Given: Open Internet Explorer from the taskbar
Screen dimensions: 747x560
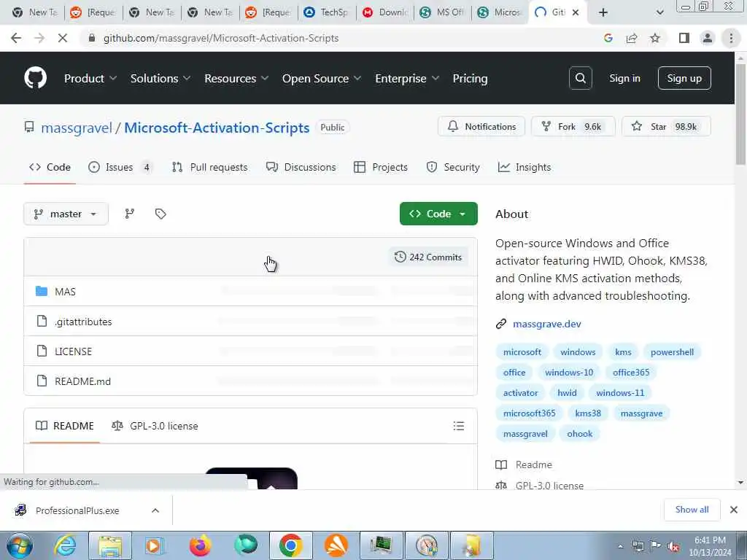Looking at the screenshot, I should click(x=65, y=545).
